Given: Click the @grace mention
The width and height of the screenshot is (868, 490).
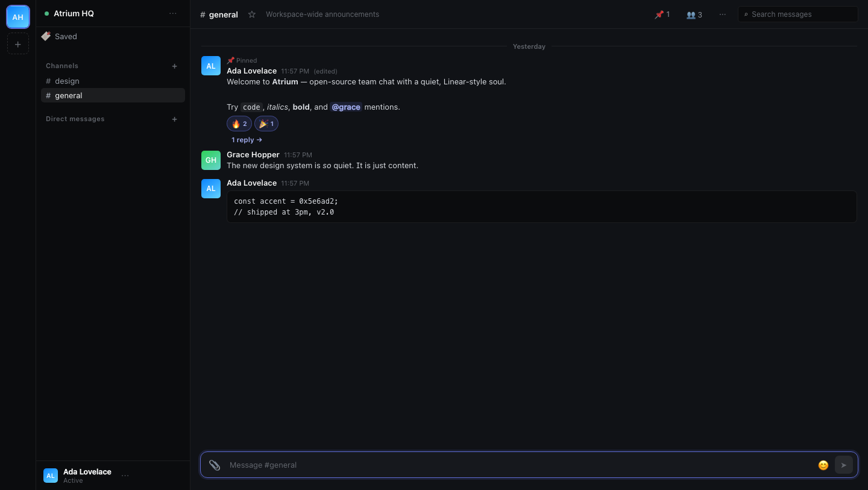Looking at the screenshot, I should [x=346, y=107].
